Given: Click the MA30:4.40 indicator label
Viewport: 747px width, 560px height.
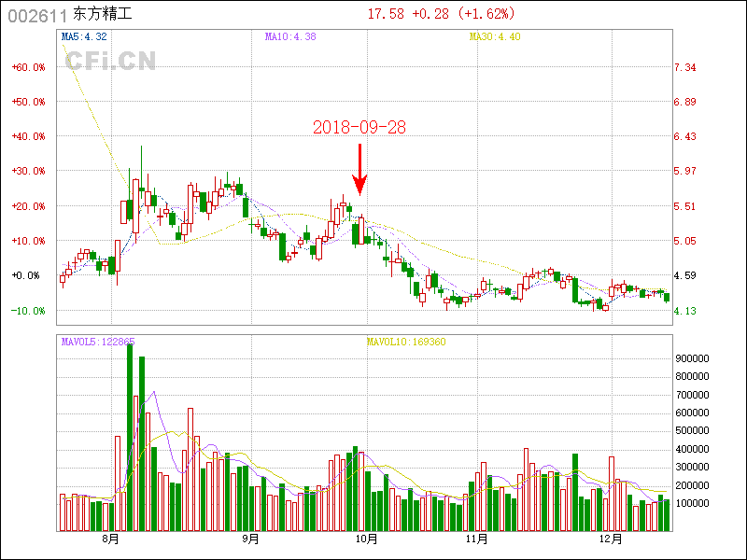Looking at the screenshot, I should (x=495, y=36).
